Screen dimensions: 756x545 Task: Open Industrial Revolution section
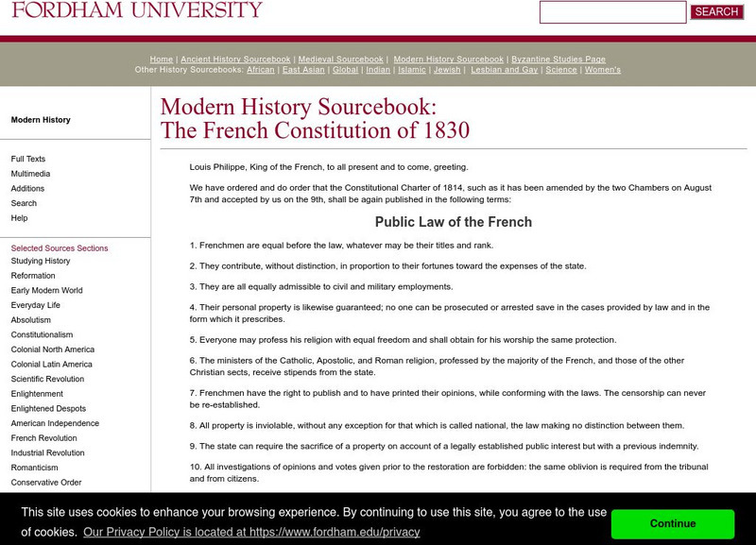48,453
